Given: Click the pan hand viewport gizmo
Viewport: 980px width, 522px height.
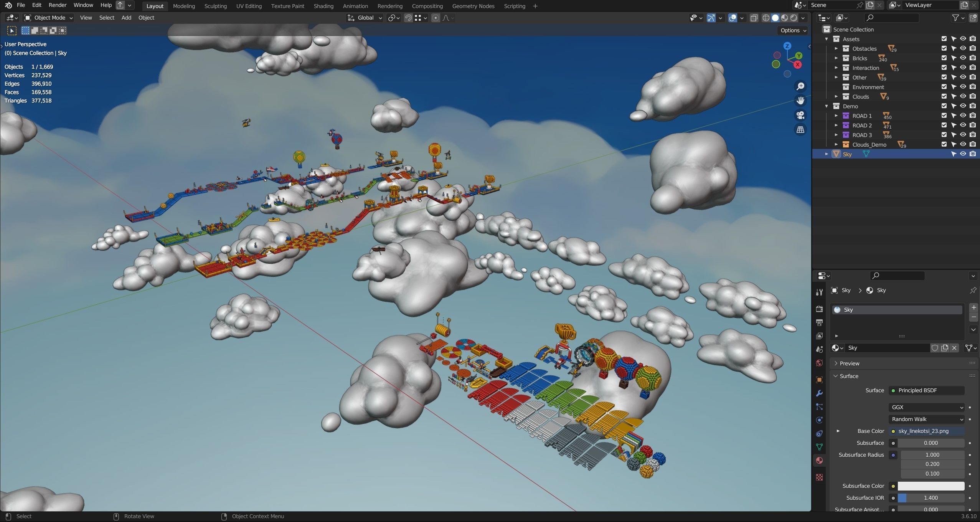Looking at the screenshot, I should click(800, 101).
